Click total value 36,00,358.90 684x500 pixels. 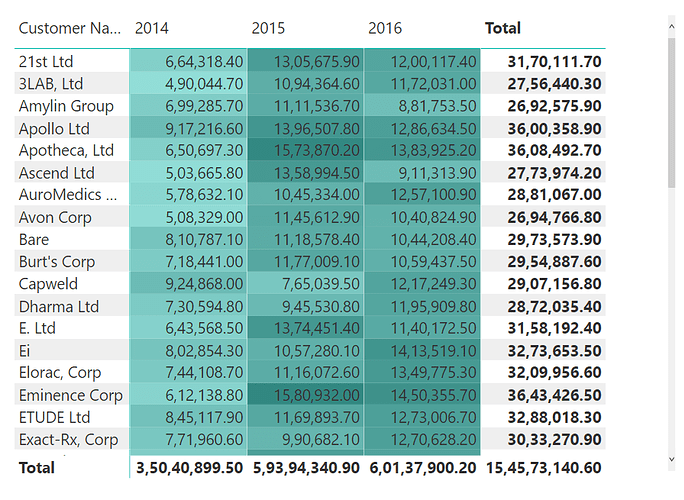[x=554, y=129]
